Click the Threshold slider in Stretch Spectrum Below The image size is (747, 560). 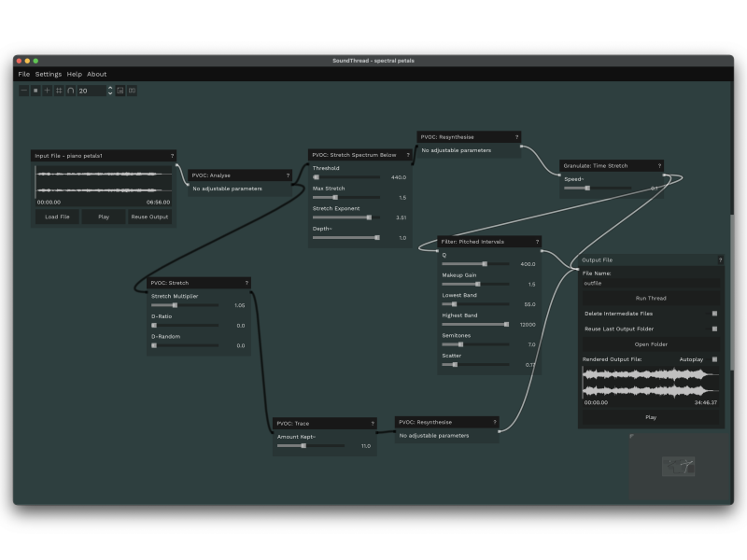tap(346, 176)
